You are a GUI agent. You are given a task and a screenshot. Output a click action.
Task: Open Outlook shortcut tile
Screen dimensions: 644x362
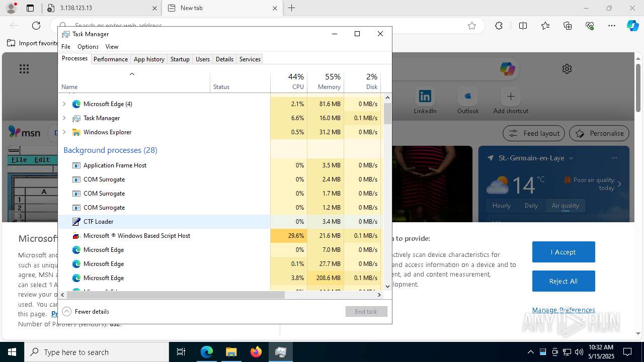[x=468, y=101]
